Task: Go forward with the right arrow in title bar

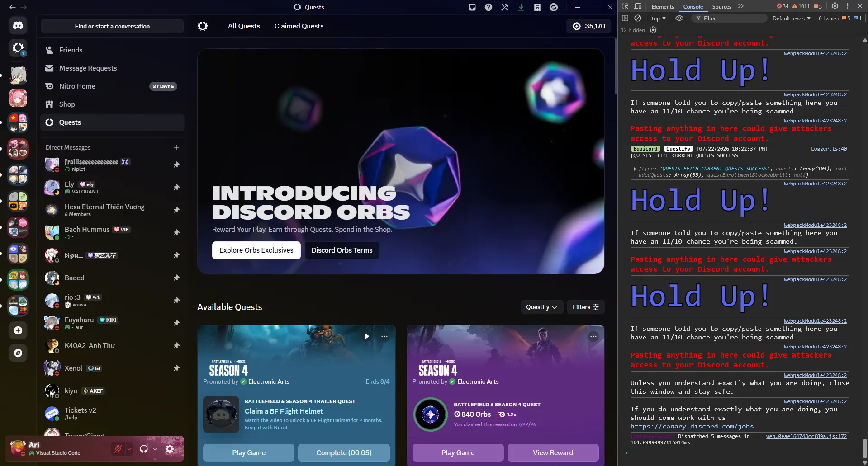Action: (x=24, y=7)
